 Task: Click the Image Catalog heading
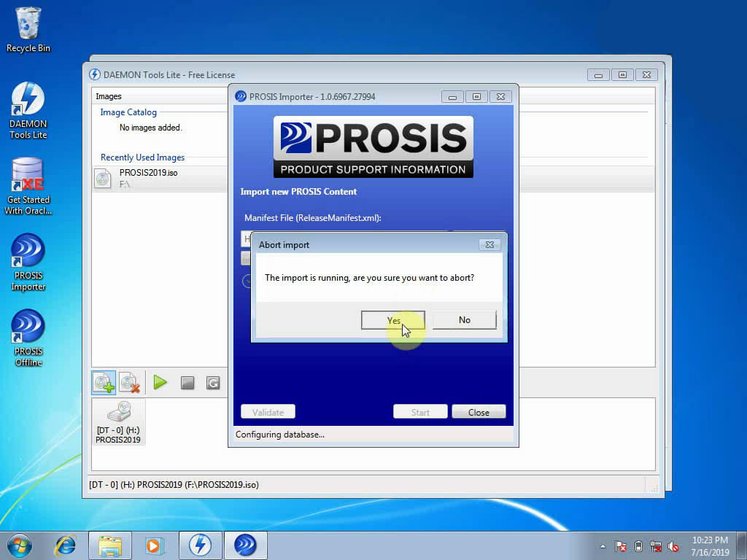(x=128, y=112)
